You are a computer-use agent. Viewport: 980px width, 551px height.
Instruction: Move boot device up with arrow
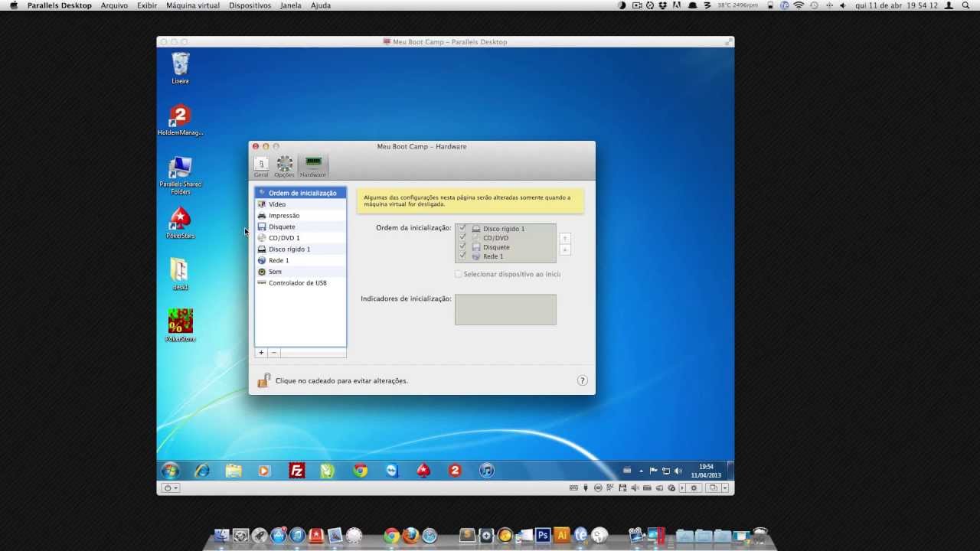pyautogui.click(x=565, y=239)
